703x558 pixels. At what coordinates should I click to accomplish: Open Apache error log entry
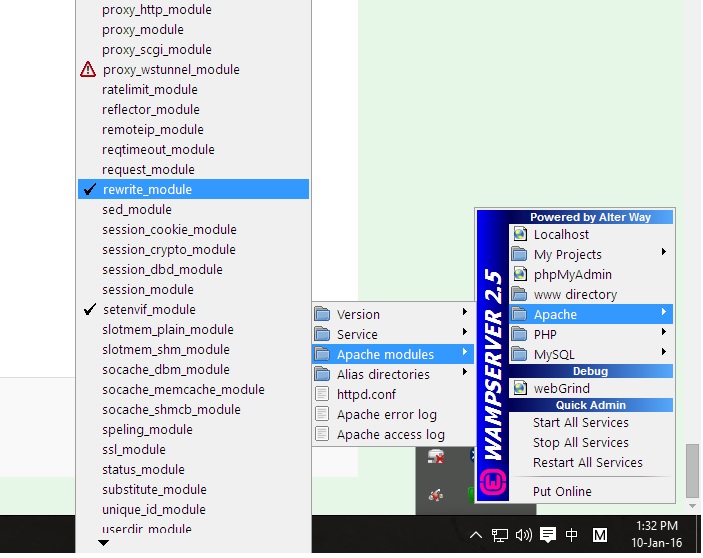pyautogui.click(x=393, y=414)
